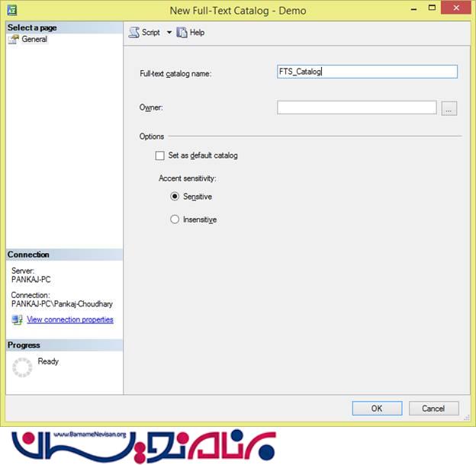Click the 'Owner:' label
The image size is (476, 465).
pos(151,107)
